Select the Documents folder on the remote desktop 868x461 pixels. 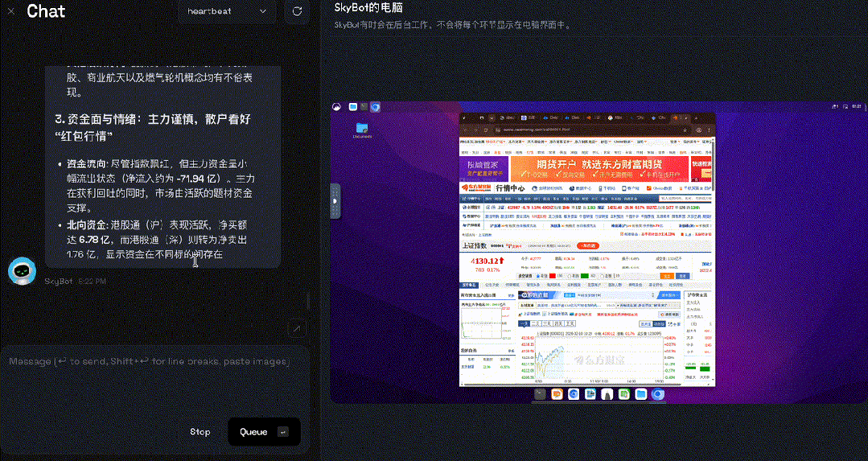click(x=363, y=130)
